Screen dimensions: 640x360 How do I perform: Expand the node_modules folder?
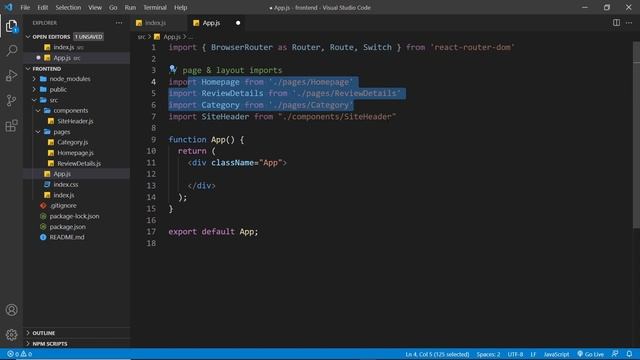coord(77,79)
